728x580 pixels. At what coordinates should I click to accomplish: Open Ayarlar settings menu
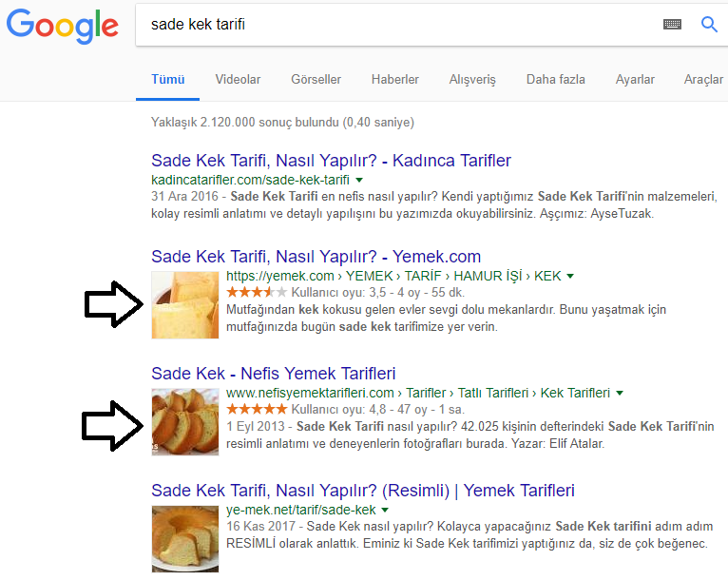635,80
